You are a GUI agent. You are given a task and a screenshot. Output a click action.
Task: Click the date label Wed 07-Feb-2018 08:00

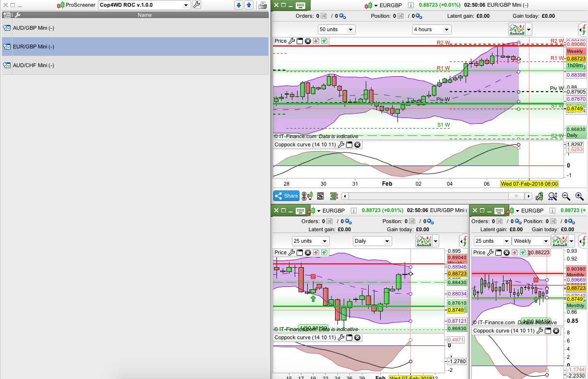pyautogui.click(x=529, y=184)
